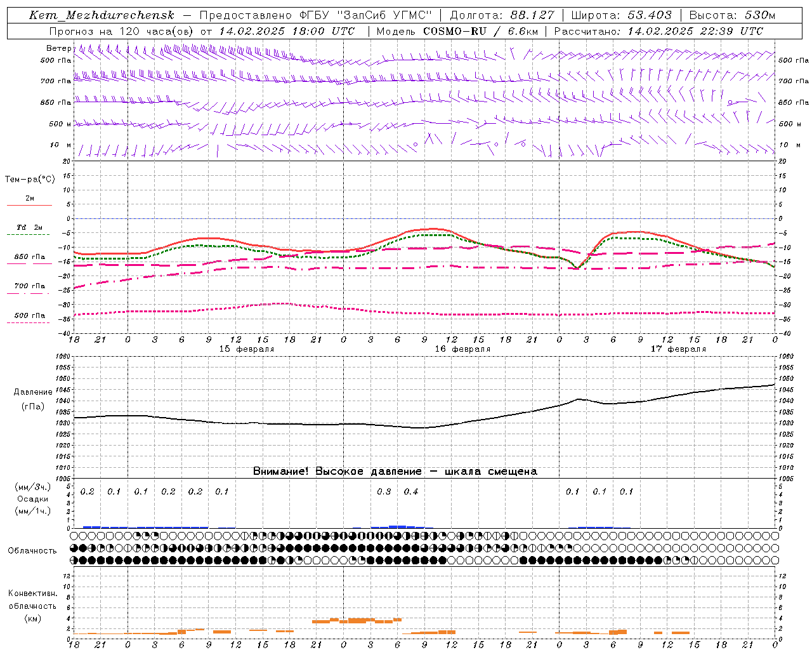
Task: Click the Тем-ра(°C) temperature heading
Action: [30, 180]
